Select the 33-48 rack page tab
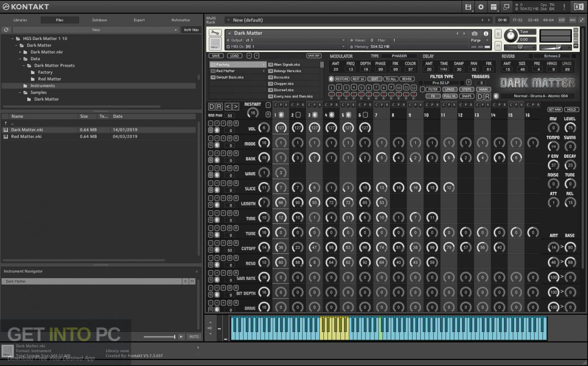The width and height of the screenshot is (588, 366). [533, 20]
